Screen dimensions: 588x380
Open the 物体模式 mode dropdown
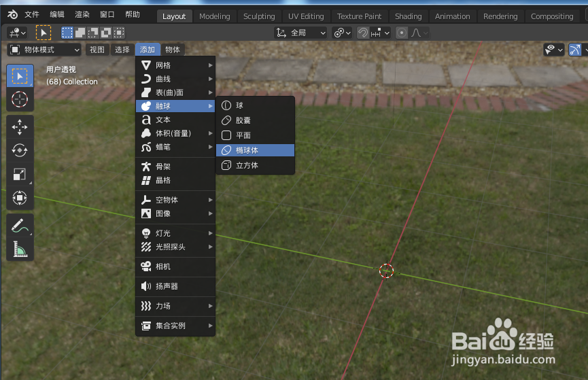[45, 50]
